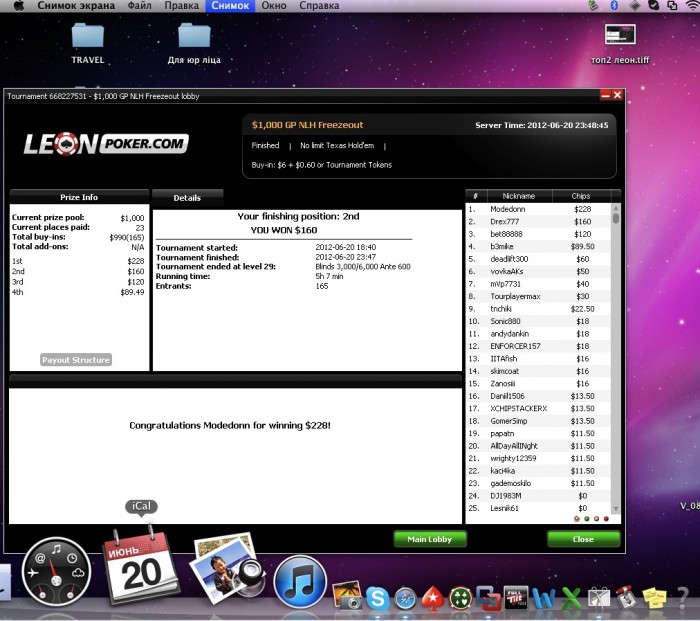Select player Lesnik61 row
This screenshot has height=621, width=700.
pyautogui.click(x=538, y=508)
